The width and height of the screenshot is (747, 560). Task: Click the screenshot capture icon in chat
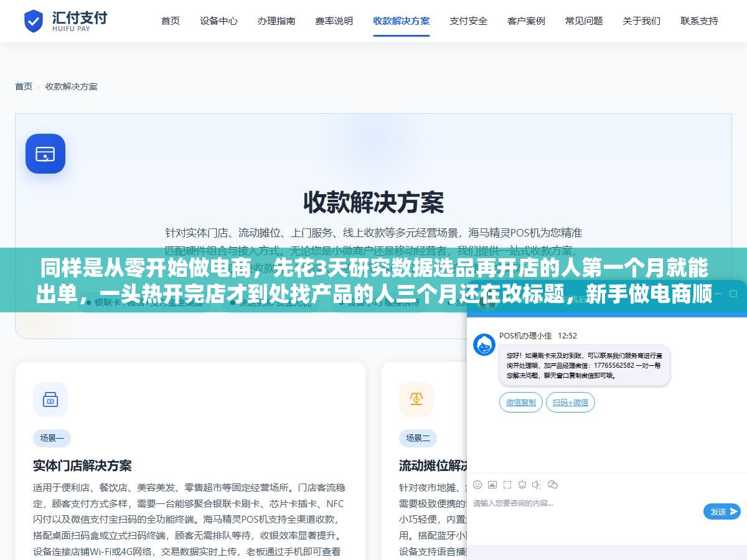click(507, 485)
